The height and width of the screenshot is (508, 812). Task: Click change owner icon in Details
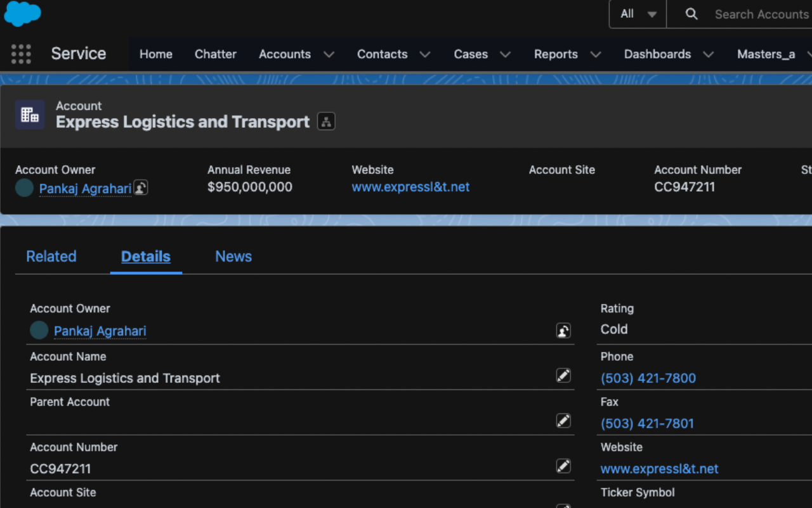click(563, 330)
